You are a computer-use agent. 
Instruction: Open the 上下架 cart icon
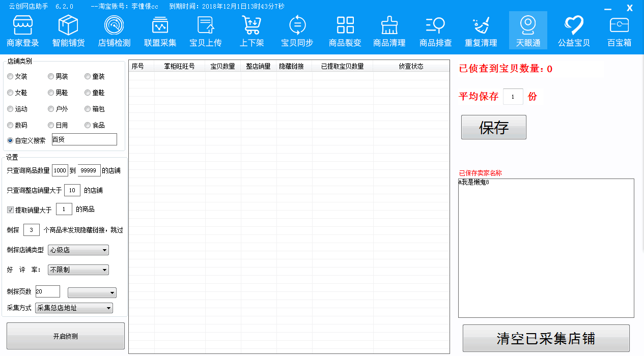coord(252,31)
